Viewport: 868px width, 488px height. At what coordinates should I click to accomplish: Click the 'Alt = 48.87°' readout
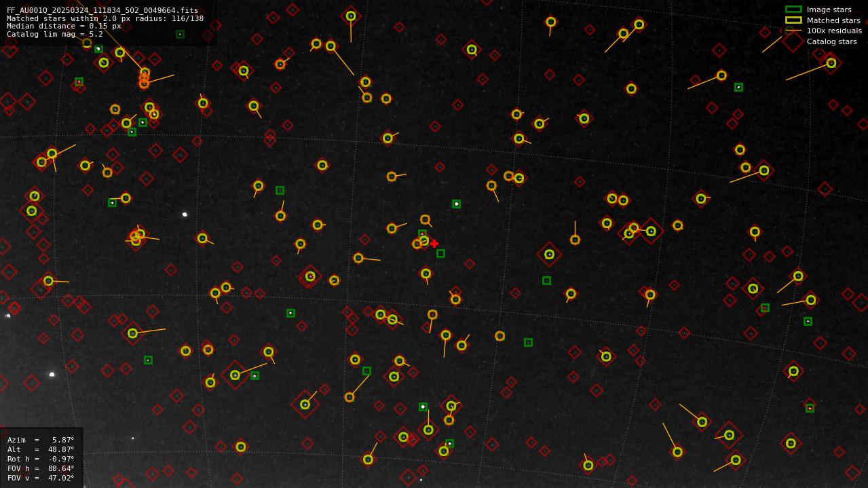tap(41, 449)
